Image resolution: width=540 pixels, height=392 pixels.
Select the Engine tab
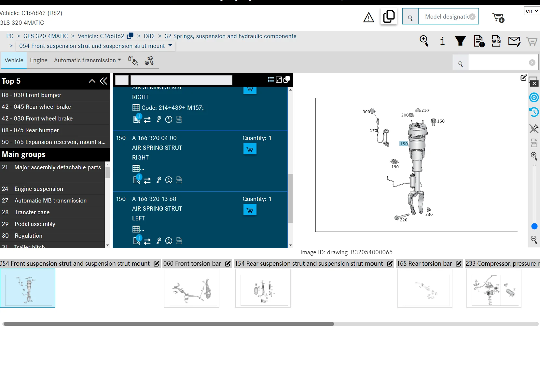click(39, 60)
